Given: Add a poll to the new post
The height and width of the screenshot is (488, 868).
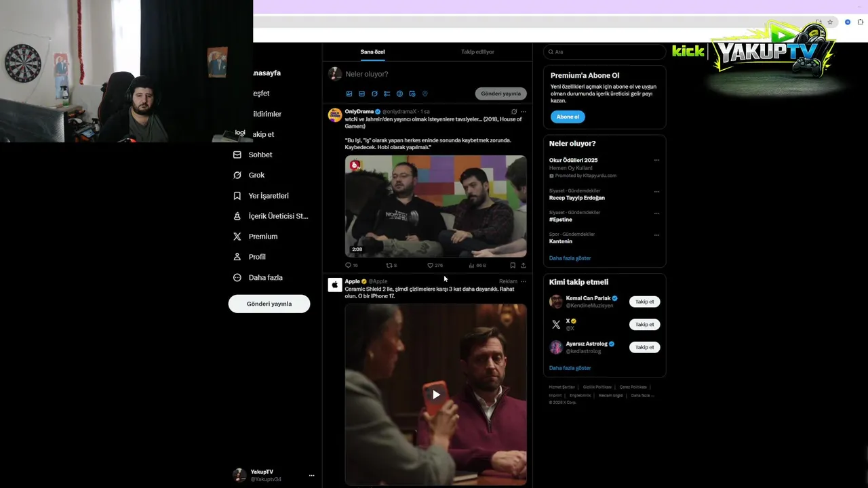Looking at the screenshot, I should point(387,94).
